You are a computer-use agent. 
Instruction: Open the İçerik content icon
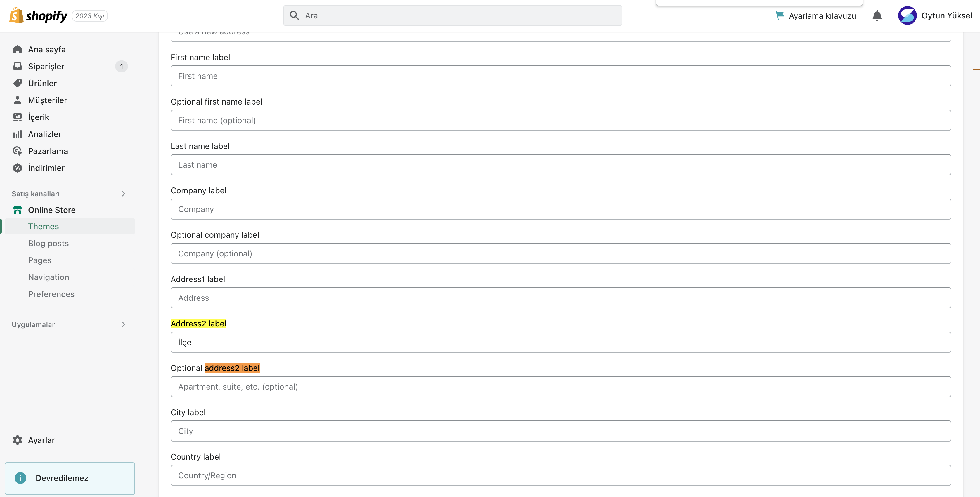point(18,117)
